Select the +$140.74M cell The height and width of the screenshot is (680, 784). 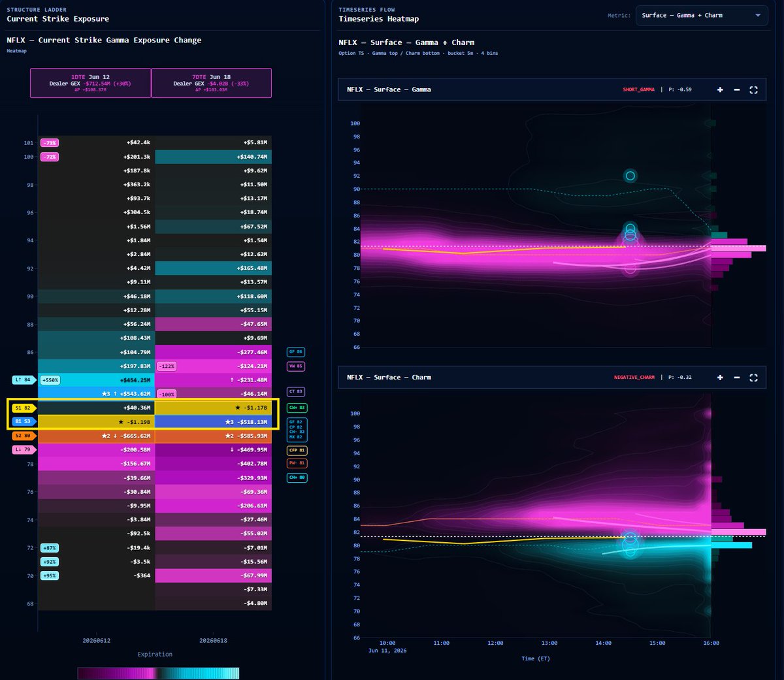(213, 157)
